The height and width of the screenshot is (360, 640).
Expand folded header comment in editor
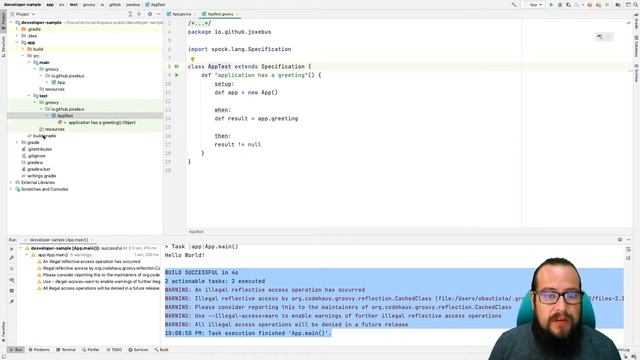point(199,23)
